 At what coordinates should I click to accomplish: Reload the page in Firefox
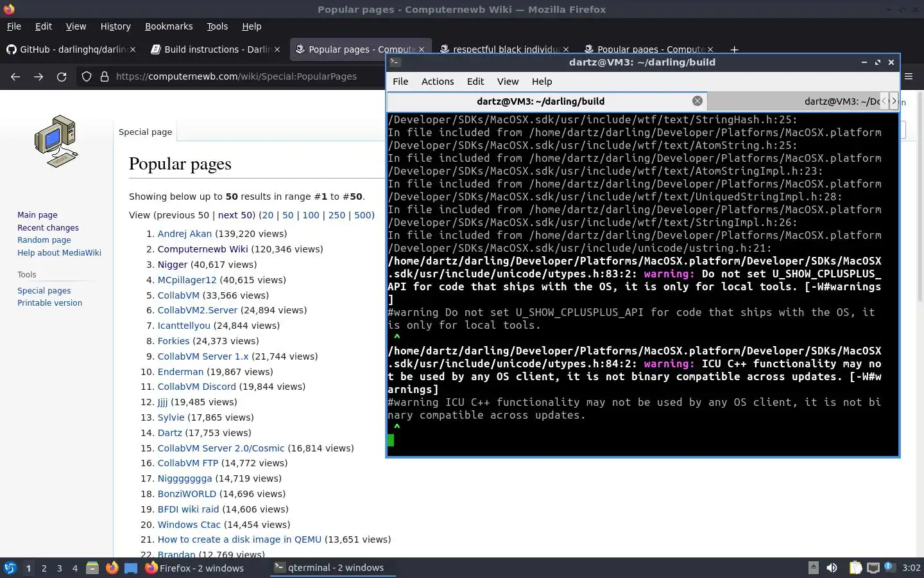[x=62, y=76]
